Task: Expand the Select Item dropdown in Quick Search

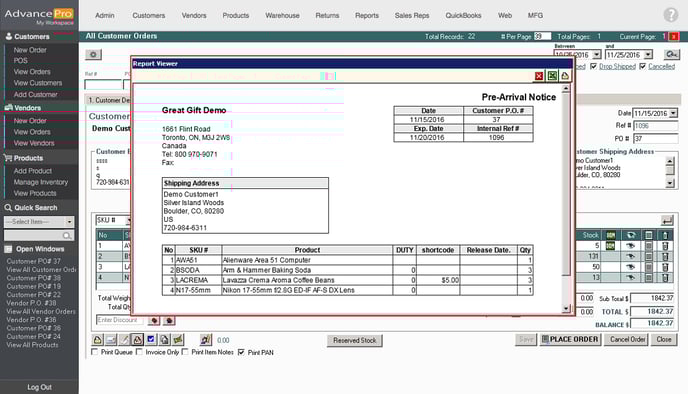Action: 69,222
